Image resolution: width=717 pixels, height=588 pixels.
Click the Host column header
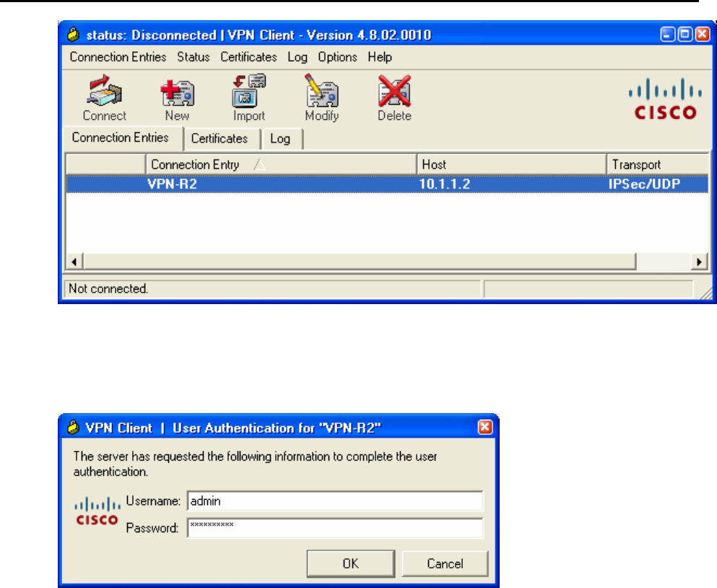pos(512,164)
